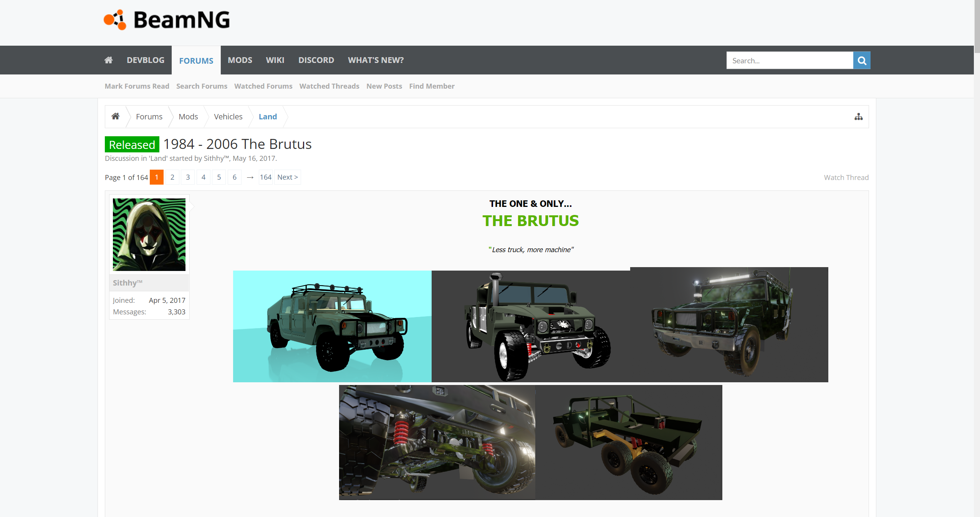Click the 3,303 messages count
980x517 pixels.
177,312
